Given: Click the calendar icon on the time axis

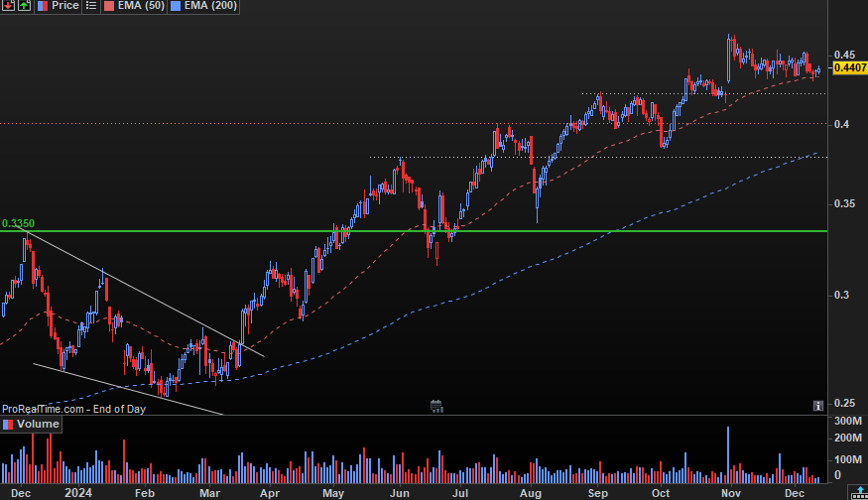Looking at the screenshot, I should point(436,407).
